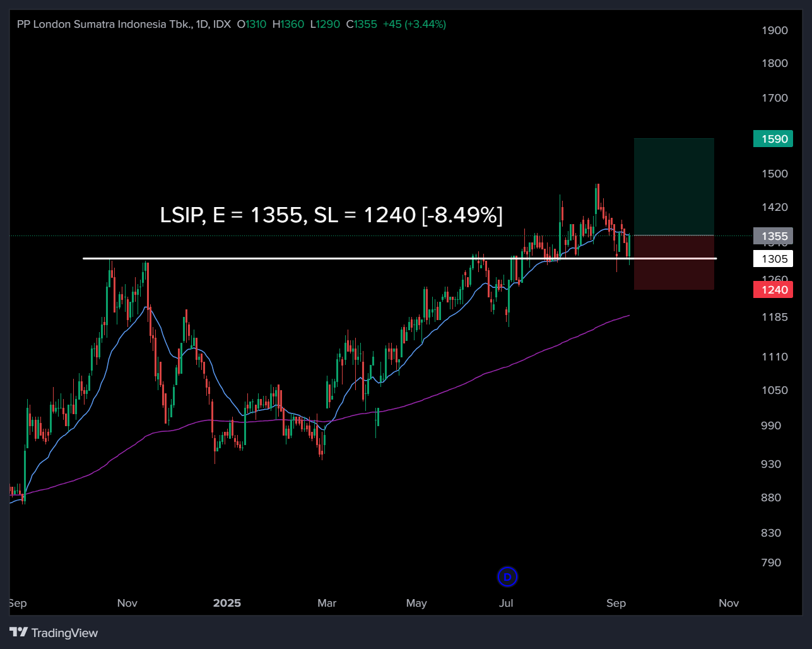Click the TradingView logo
Viewport: 812px width, 649px height.
pos(54,633)
